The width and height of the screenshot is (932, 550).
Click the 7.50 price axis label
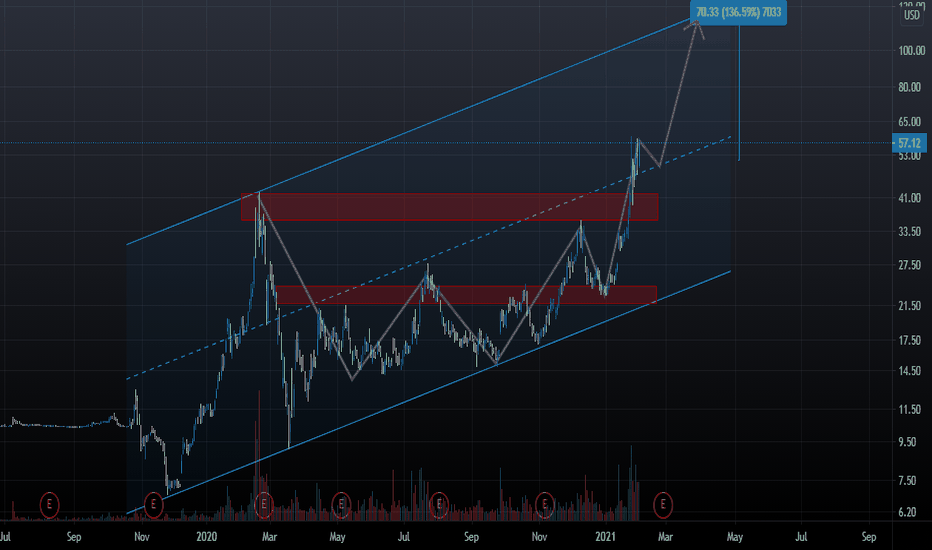[x=908, y=480]
